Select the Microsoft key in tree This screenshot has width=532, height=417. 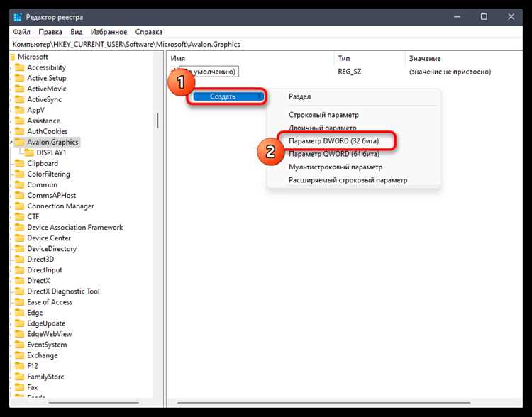tap(33, 57)
